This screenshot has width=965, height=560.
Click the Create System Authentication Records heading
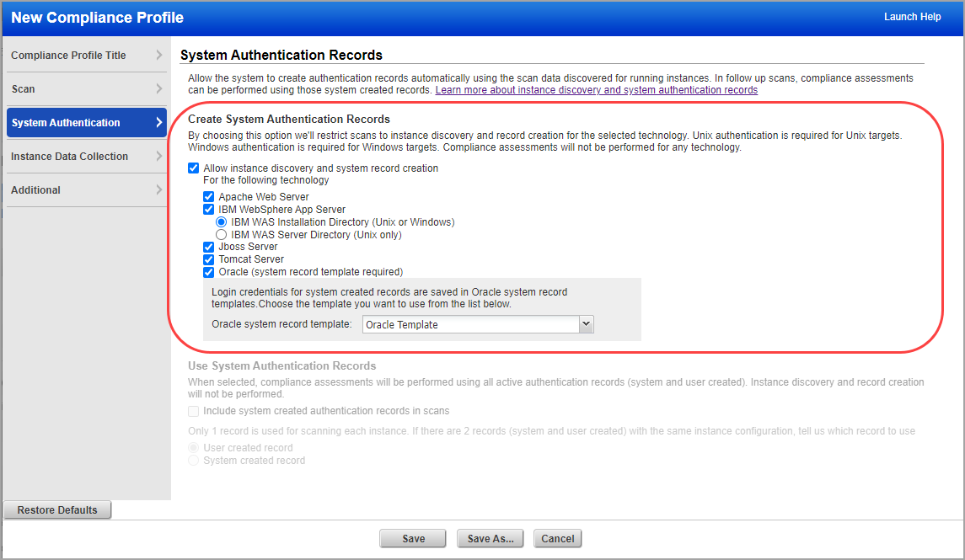[289, 120]
